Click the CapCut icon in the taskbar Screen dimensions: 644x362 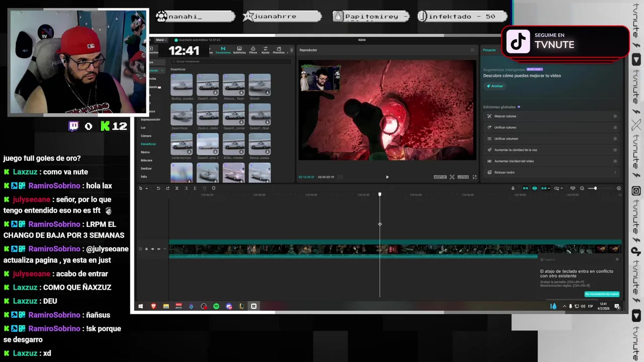point(254,306)
